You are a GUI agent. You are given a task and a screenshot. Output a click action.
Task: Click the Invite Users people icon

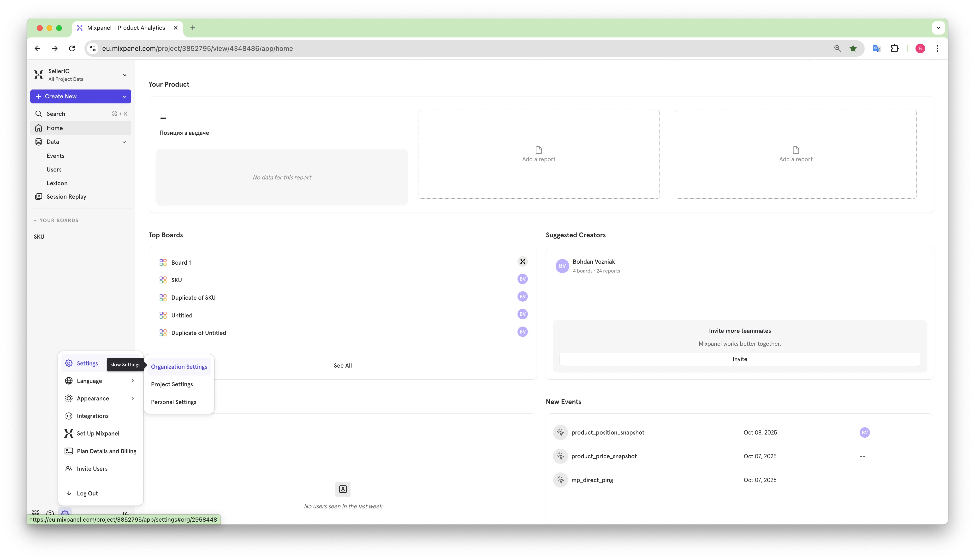pos(69,468)
